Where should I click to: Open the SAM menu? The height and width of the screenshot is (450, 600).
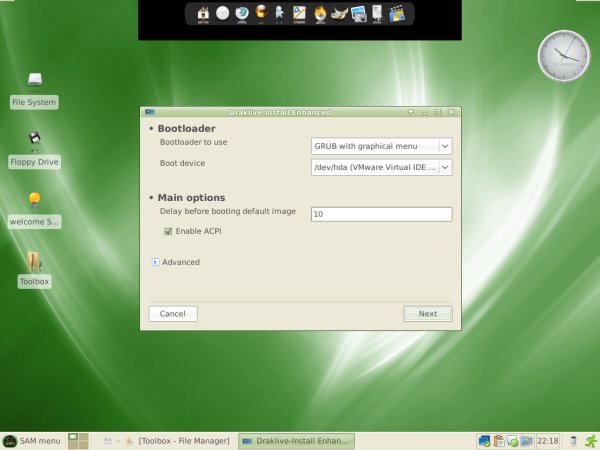click(31, 441)
